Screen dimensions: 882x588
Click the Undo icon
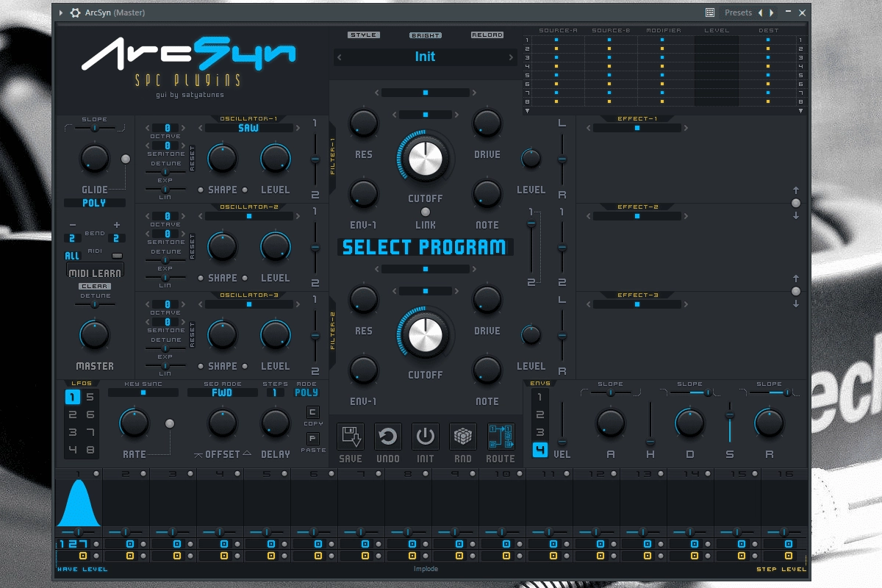coord(388,437)
